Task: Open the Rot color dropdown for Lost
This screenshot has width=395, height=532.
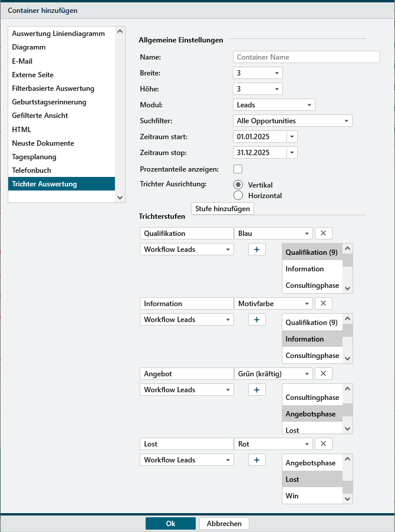Action: 274,444
